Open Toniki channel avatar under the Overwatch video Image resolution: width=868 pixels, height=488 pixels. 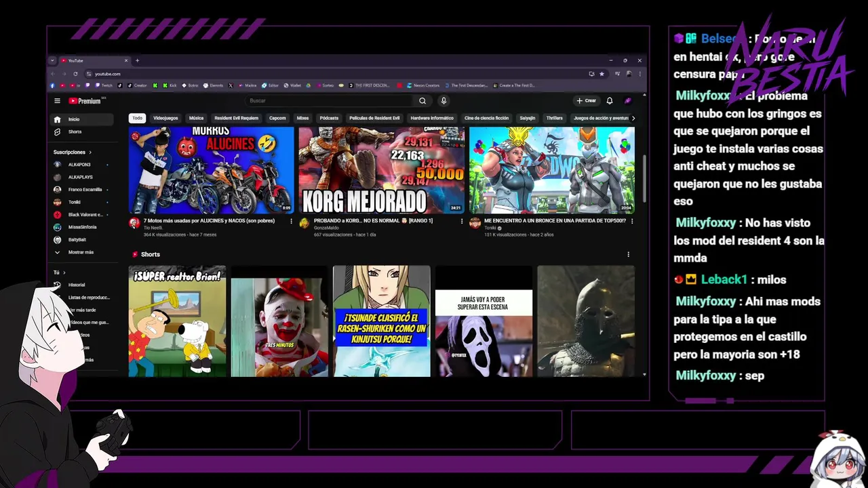click(475, 223)
